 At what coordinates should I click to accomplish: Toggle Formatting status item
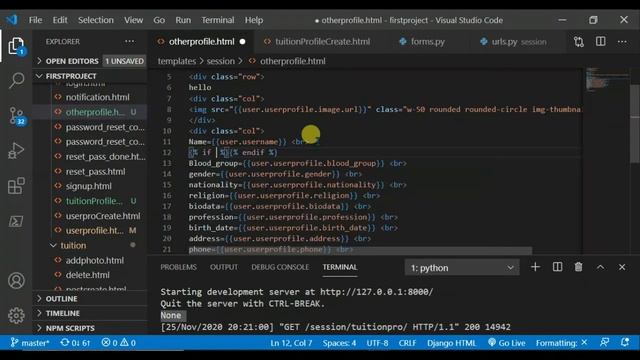tap(562, 343)
